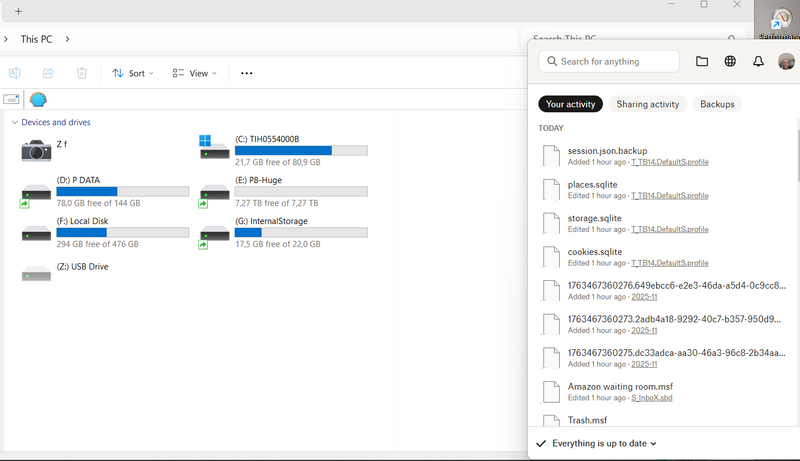The height and width of the screenshot is (461, 800).
Task: Select the C: TIH0554000B drive icon
Action: click(214, 148)
